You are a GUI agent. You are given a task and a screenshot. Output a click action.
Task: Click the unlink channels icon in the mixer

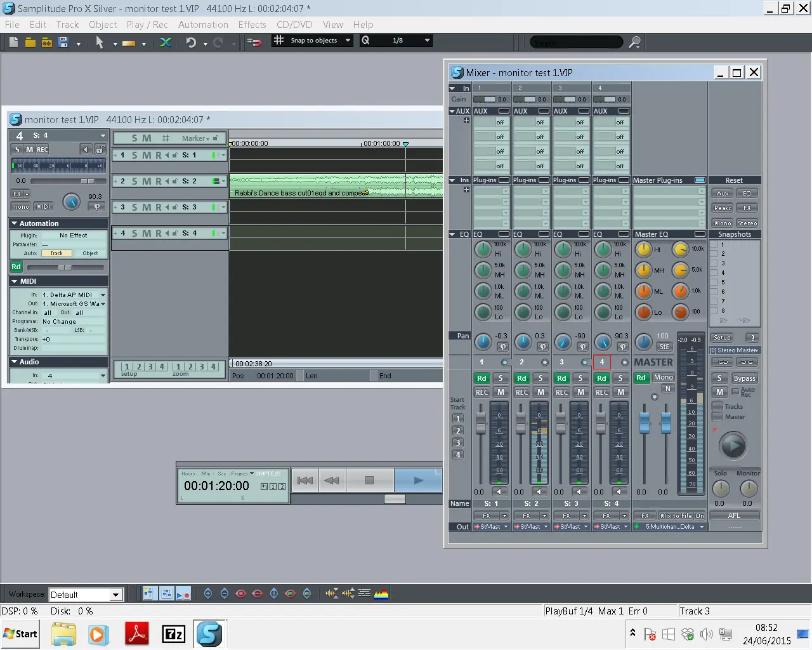pyautogui.click(x=747, y=362)
